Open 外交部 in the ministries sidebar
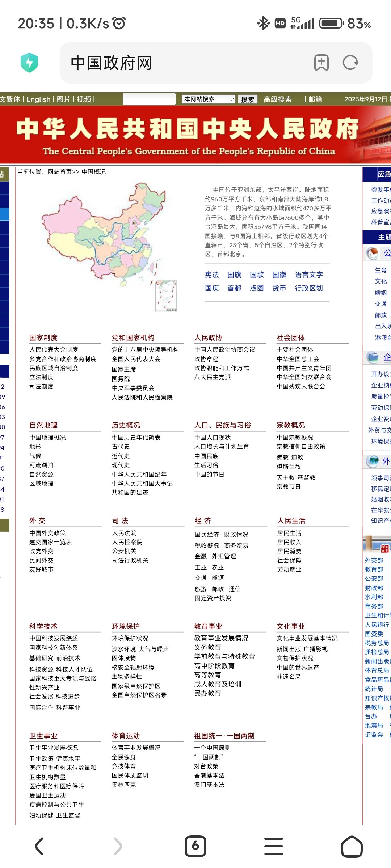The width and height of the screenshot is (391, 868). coord(374,561)
